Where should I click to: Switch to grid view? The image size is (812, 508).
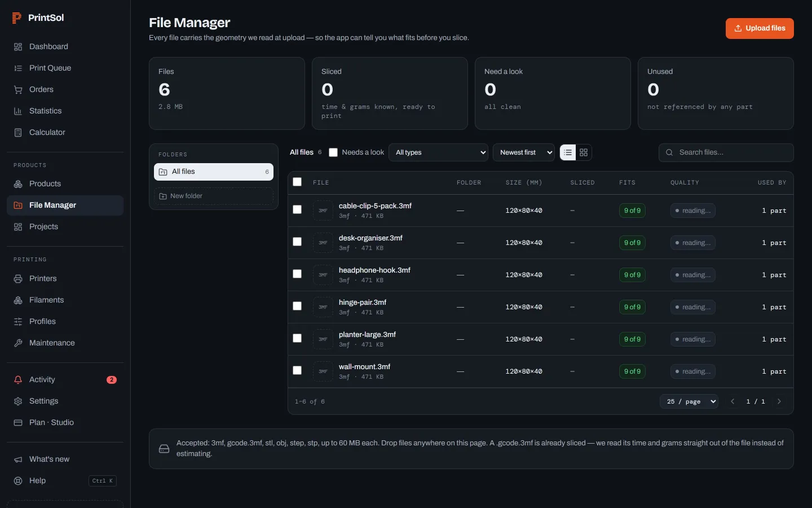tap(584, 152)
